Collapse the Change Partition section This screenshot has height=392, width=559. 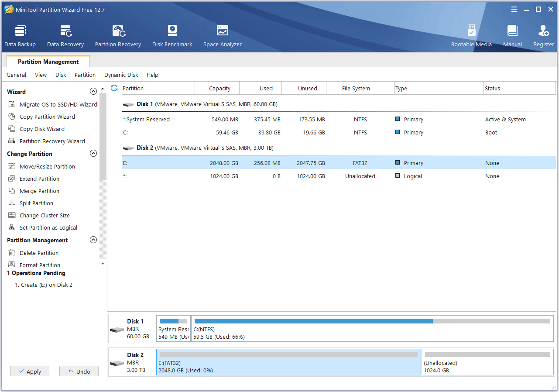93,154
